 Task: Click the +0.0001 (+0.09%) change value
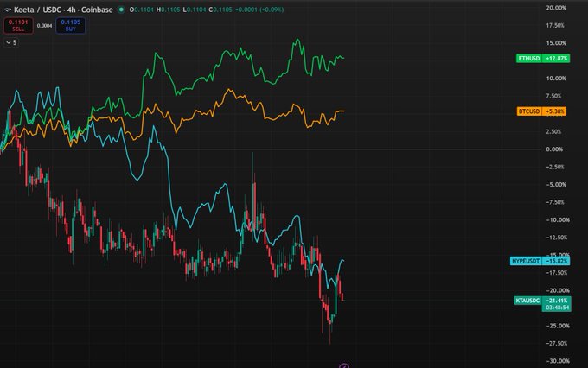tap(259, 10)
